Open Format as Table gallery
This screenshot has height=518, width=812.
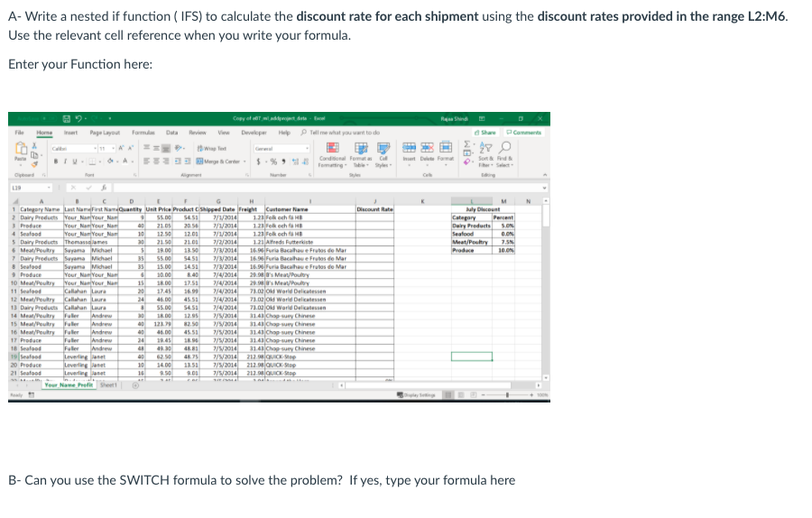point(361,154)
